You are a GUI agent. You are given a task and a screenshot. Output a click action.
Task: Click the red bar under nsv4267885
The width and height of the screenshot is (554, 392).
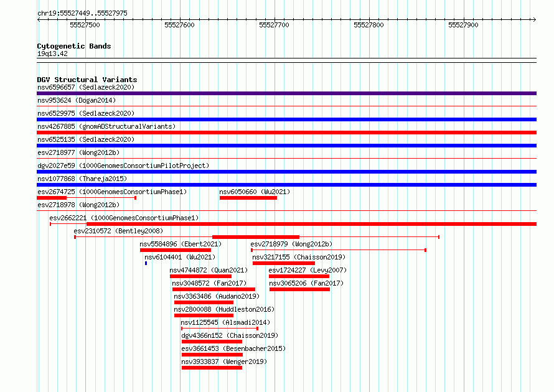coord(286,133)
